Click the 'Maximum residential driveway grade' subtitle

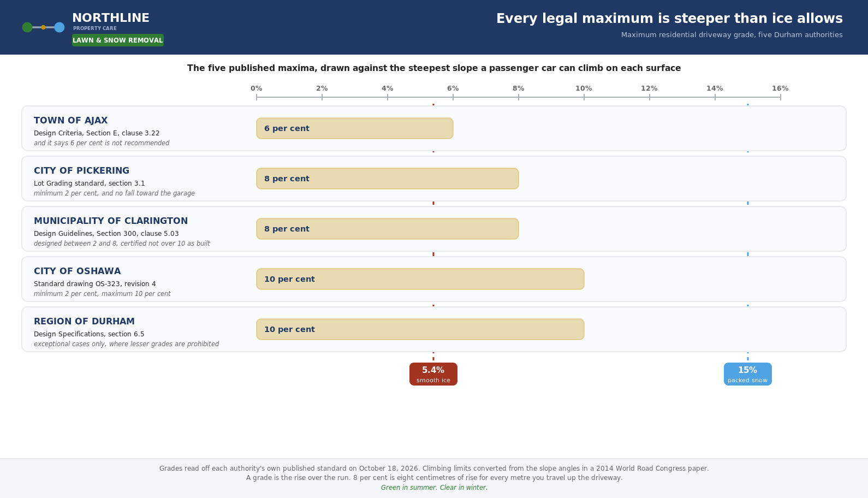pos(732,35)
